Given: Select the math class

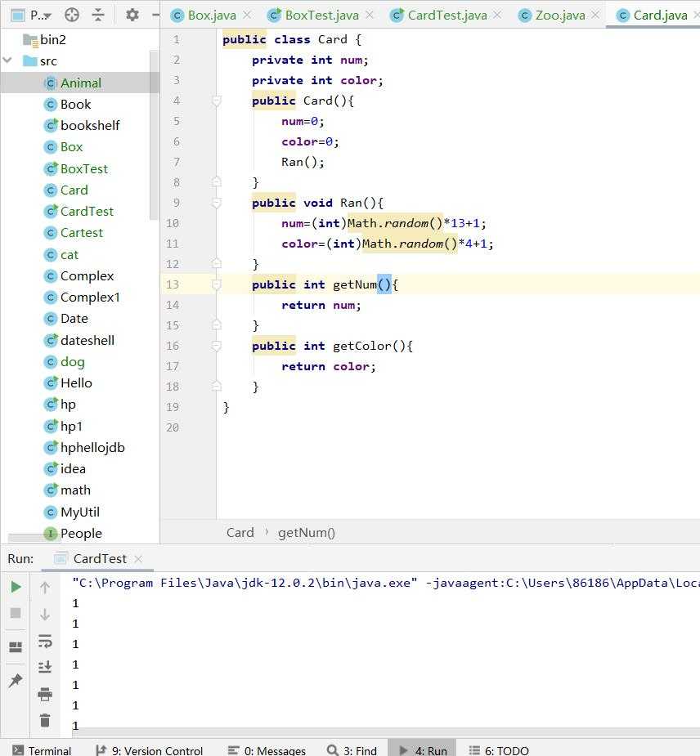Looking at the screenshot, I should [x=68, y=490].
